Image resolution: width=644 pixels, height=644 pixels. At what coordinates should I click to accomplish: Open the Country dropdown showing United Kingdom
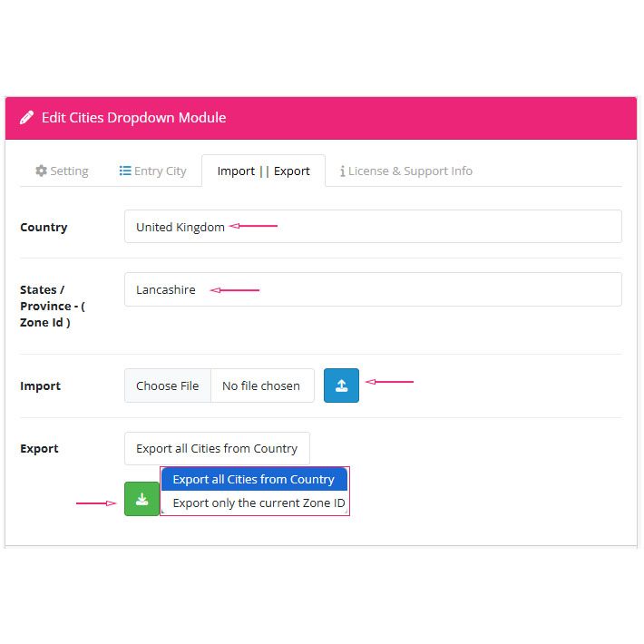[x=373, y=226]
